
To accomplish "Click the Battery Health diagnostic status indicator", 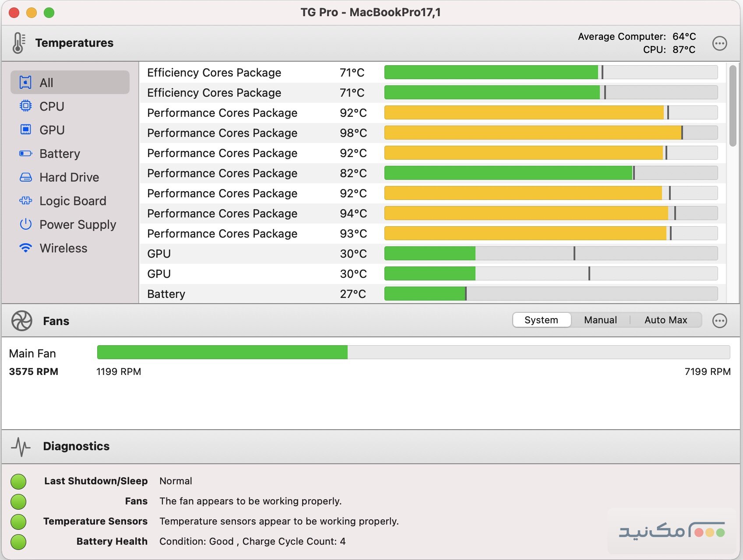I will pyautogui.click(x=18, y=542).
